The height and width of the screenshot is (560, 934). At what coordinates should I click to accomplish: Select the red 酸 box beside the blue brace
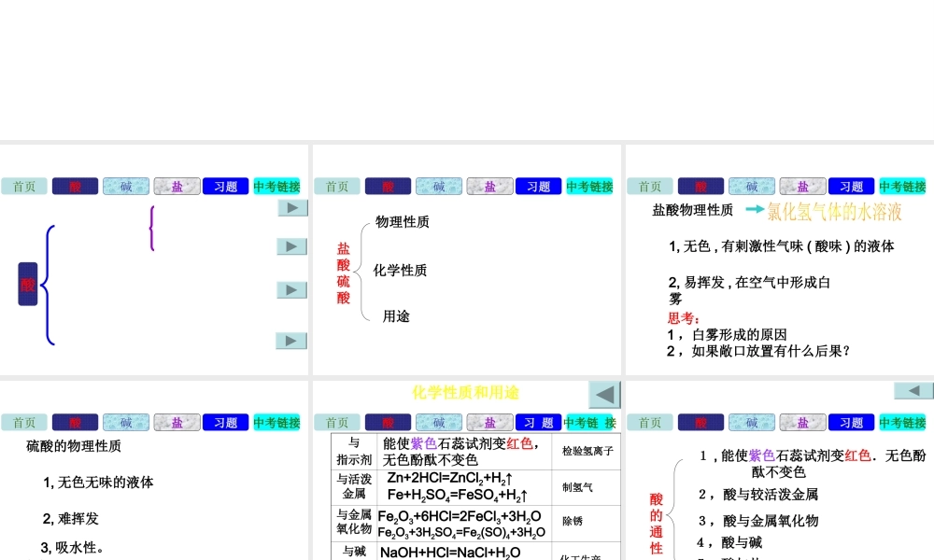28,284
